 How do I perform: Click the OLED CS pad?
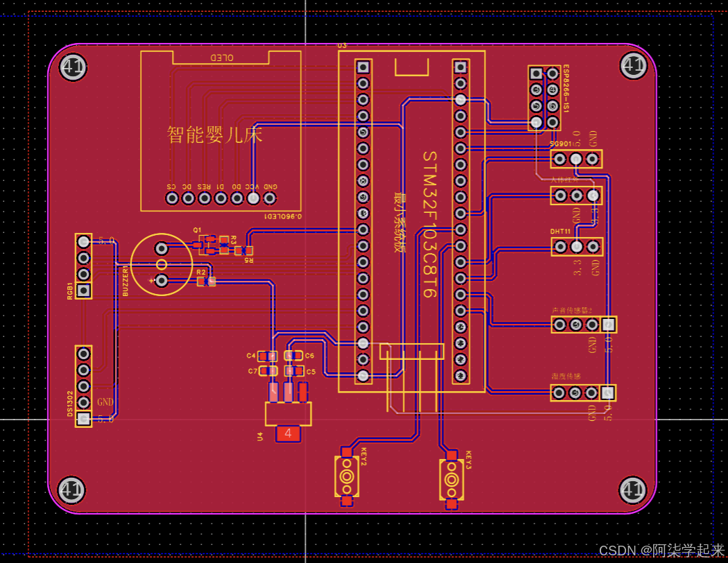click(x=172, y=198)
